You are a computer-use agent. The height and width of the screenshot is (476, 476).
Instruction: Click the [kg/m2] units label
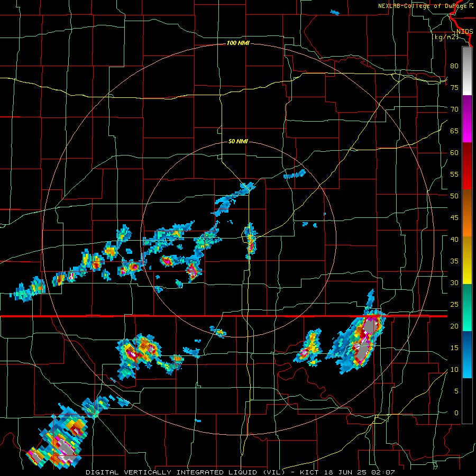click(445, 37)
